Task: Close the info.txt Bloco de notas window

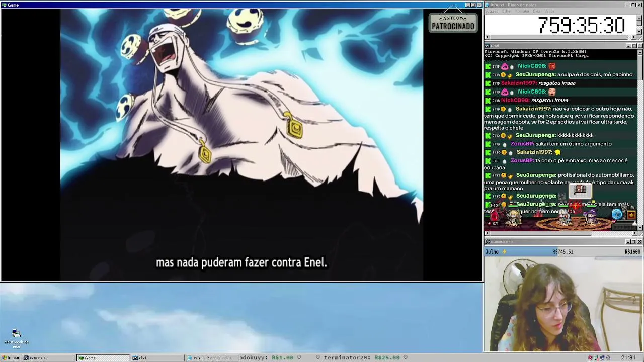Action: point(640,5)
